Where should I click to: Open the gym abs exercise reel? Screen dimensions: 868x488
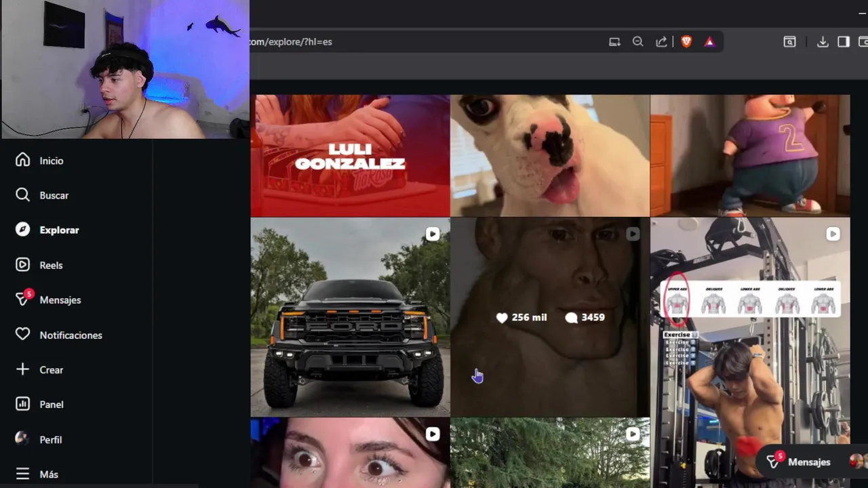(750, 352)
